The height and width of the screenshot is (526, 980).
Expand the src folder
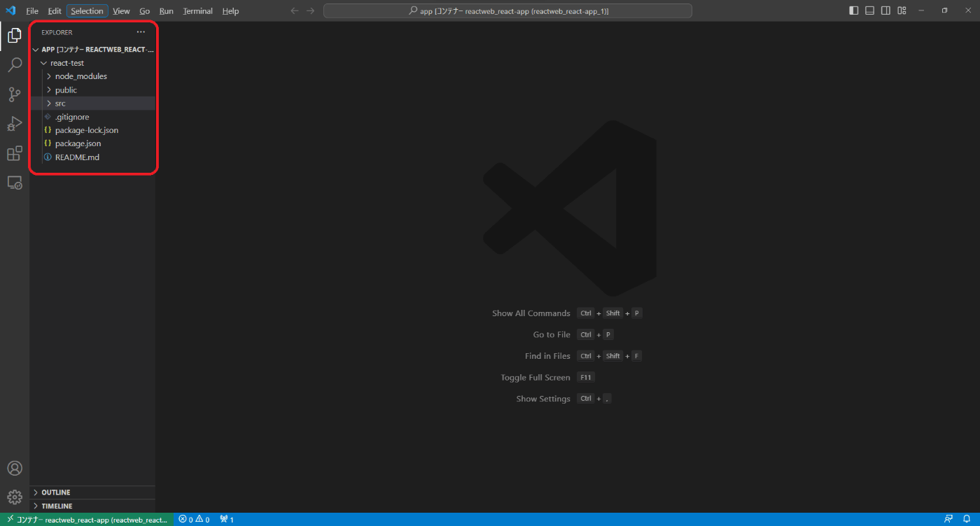(x=92, y=104)
